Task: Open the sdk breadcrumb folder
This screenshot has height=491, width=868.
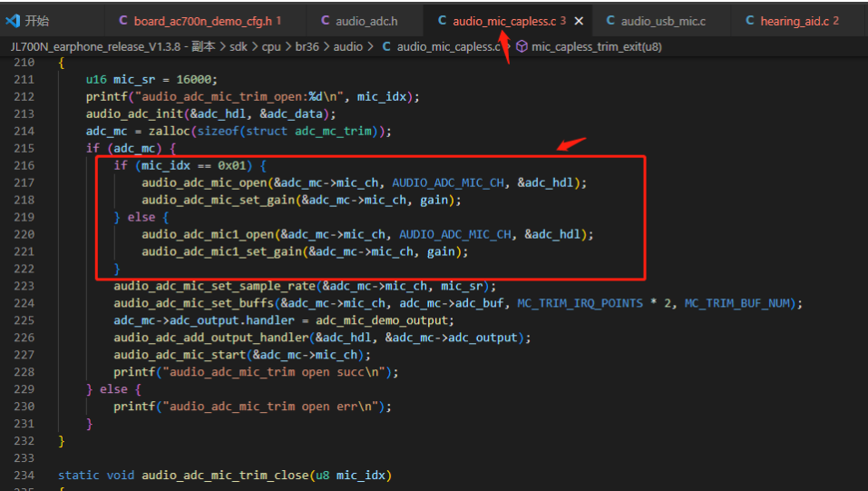Action: point(239,46)
